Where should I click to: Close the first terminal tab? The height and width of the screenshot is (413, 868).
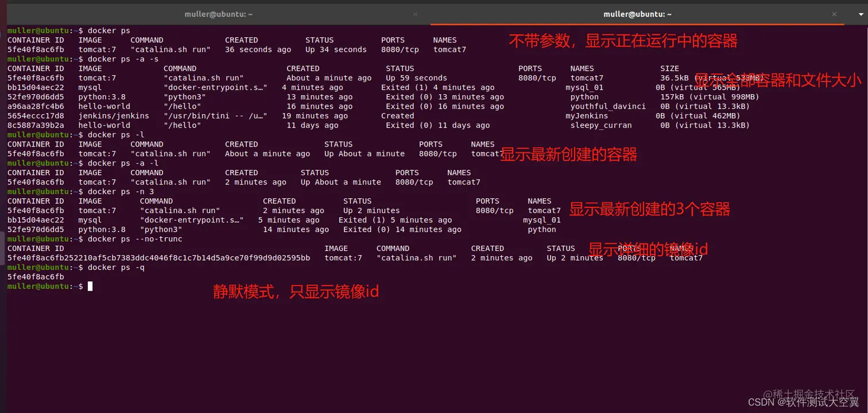pyautogui.click(x=416, y=14)
